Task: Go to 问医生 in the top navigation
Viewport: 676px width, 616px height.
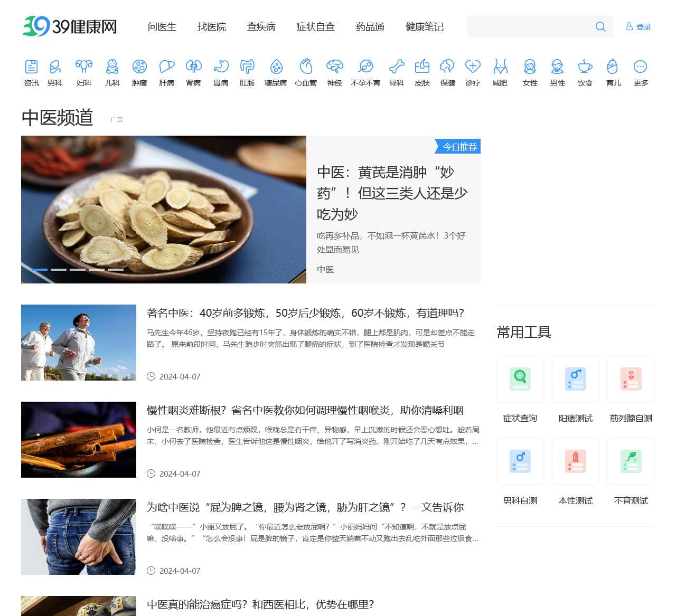Action: pos(162,27)
